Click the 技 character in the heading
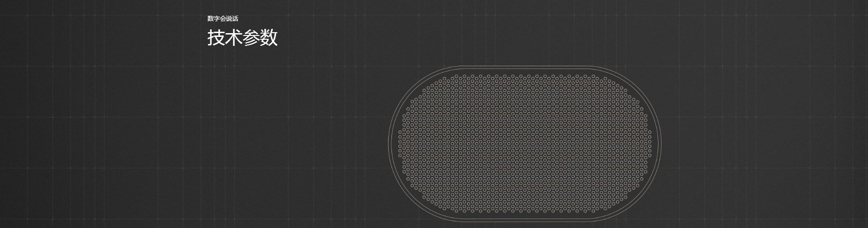Image resolution: width=868 pixels, height=228 pixels. pyautogui.click(x=216, y=38)
